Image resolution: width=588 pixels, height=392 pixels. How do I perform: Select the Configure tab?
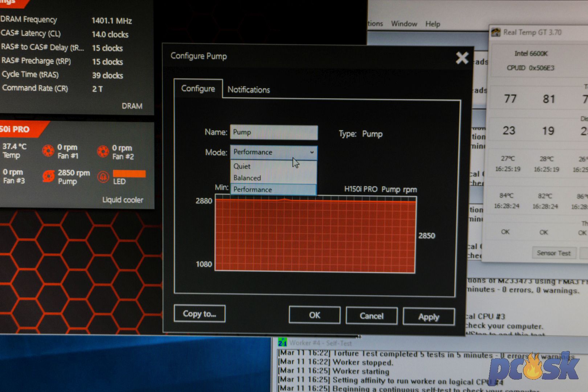coord(198,89)
